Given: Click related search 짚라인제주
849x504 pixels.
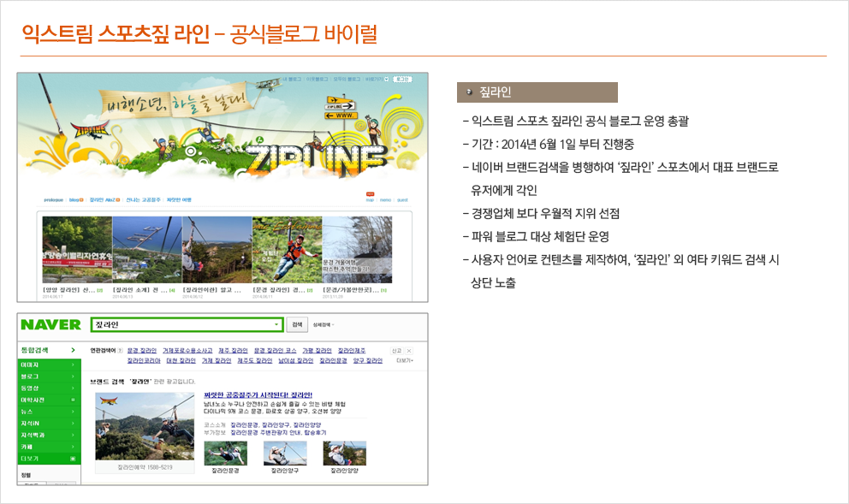Looking at the screenshot, I should pyautogui.click(x=352, y=351).
